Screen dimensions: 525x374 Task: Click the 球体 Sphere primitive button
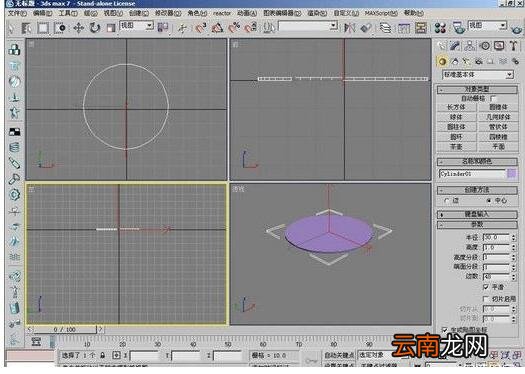click(x=456, y=117)
